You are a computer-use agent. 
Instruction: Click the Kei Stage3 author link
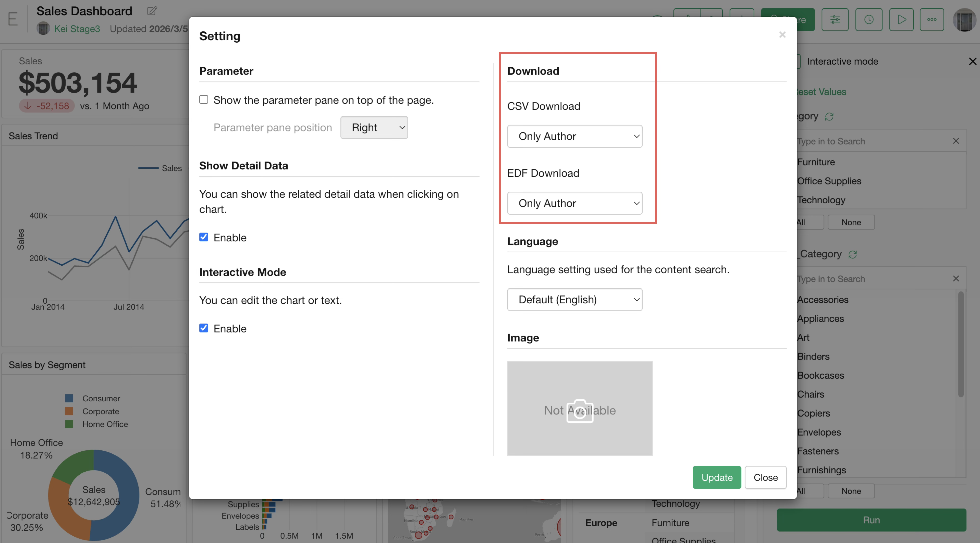(x=77, y=29)
